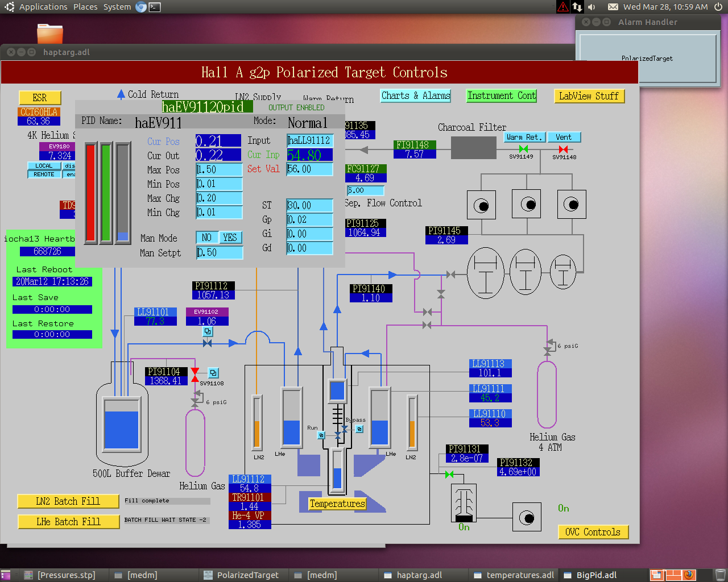Open the Temperatures display menu
The image size is (728, 582).
[337, 504]
